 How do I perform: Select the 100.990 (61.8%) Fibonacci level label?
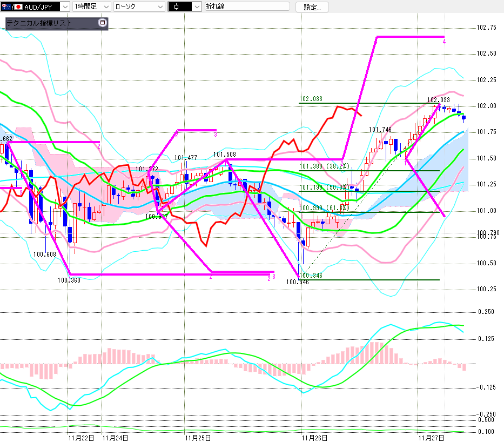coord(324,208)
